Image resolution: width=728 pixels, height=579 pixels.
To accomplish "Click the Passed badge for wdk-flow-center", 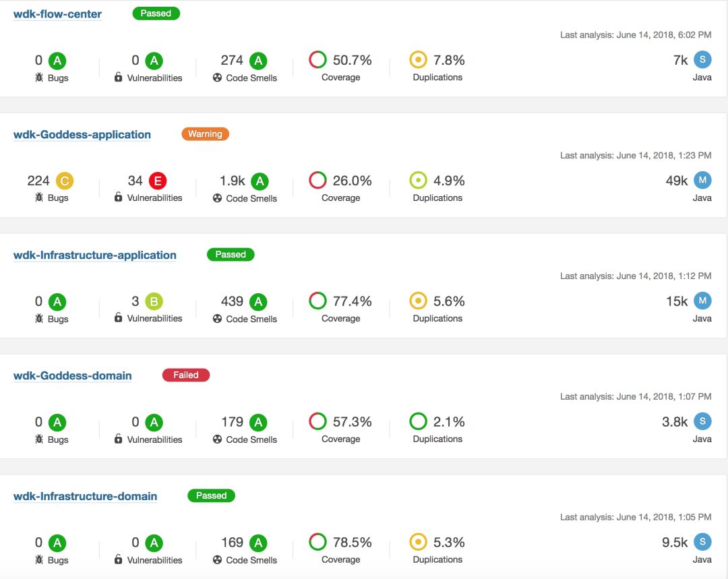I will (x=156, y=13).
